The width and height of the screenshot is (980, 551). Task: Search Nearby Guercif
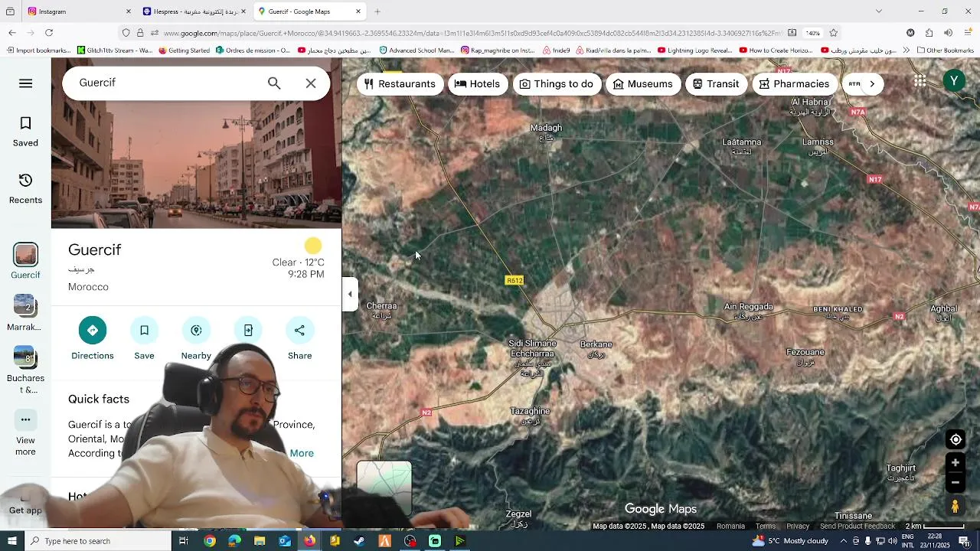196,339
